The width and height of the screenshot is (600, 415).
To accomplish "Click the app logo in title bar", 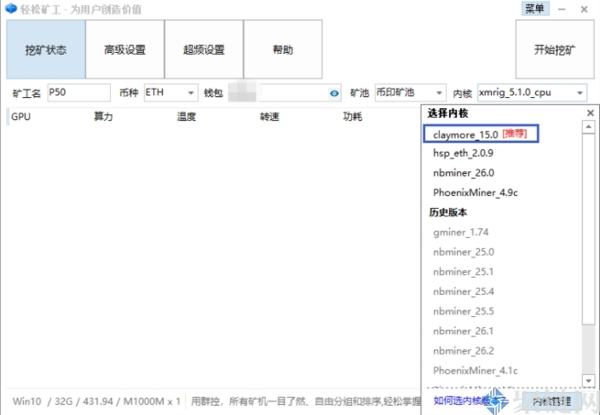I will (11, 8).
